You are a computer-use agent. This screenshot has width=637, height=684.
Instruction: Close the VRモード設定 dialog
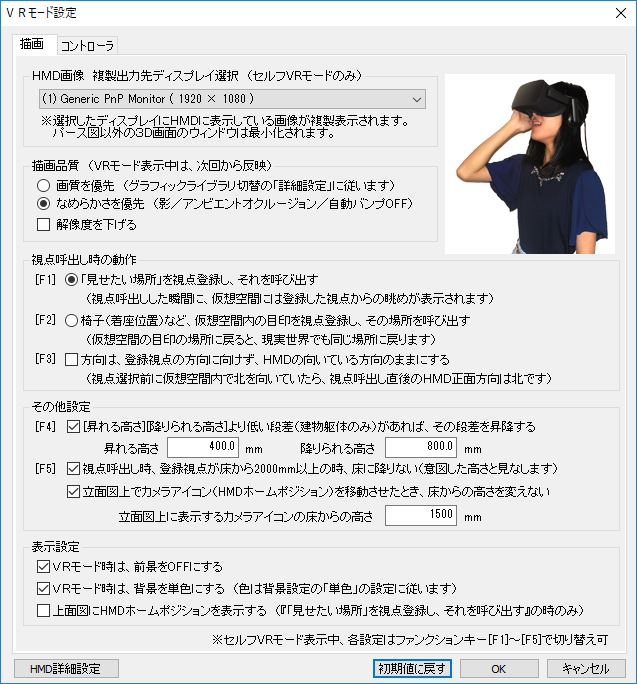(621, 13)
